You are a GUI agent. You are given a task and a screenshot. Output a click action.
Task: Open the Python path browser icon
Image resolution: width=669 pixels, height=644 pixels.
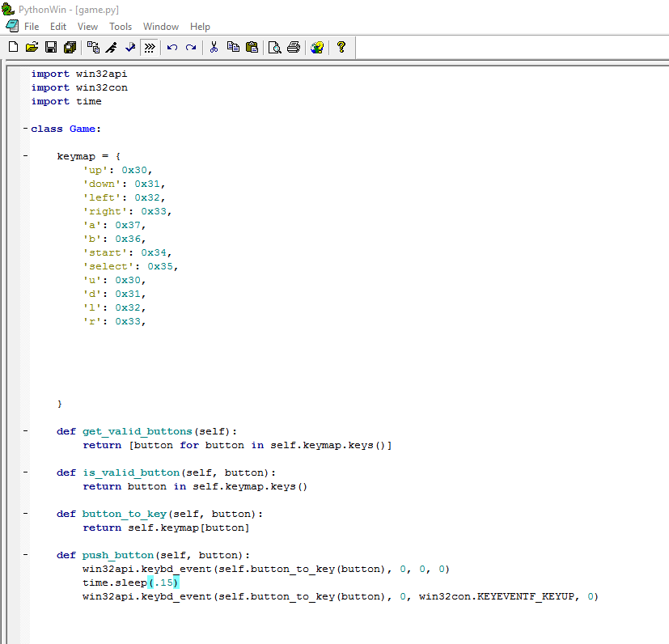[x=94, y=47]
